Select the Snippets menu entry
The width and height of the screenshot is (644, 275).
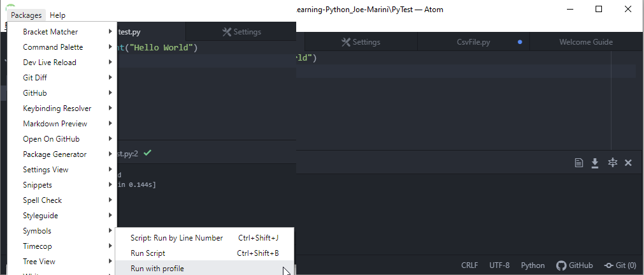pyautogui.click(x=62, y=185)
